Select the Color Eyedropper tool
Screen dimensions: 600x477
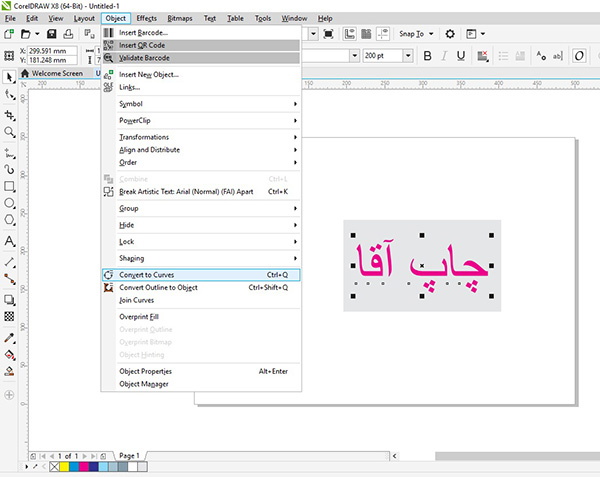coord(9,338)
